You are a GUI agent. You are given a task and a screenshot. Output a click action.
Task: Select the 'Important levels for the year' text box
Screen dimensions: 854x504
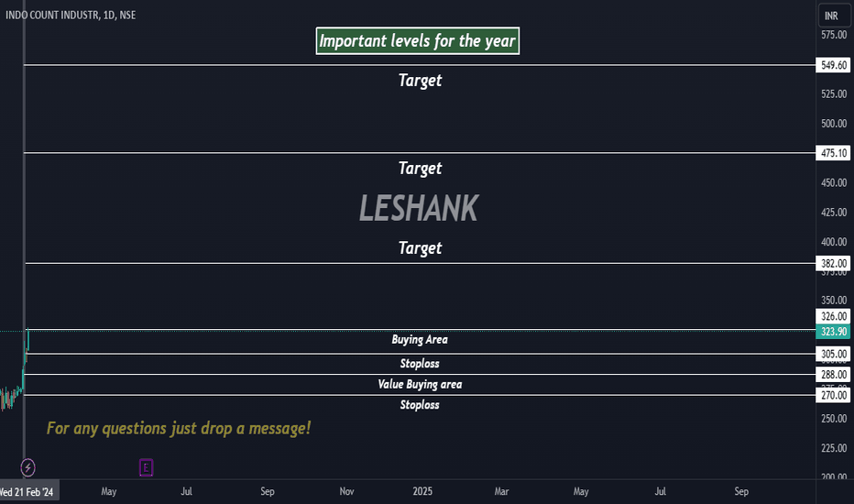click(x=418, y=41)
